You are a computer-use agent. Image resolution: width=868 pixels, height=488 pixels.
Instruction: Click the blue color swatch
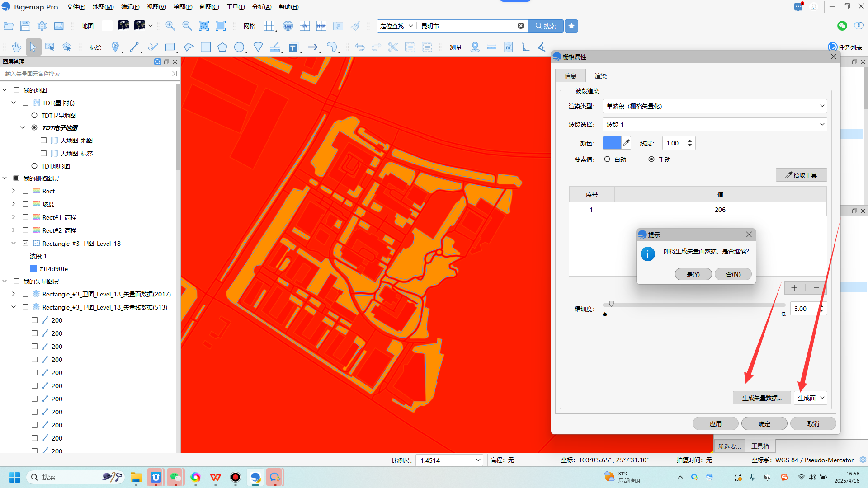[612, 143]
